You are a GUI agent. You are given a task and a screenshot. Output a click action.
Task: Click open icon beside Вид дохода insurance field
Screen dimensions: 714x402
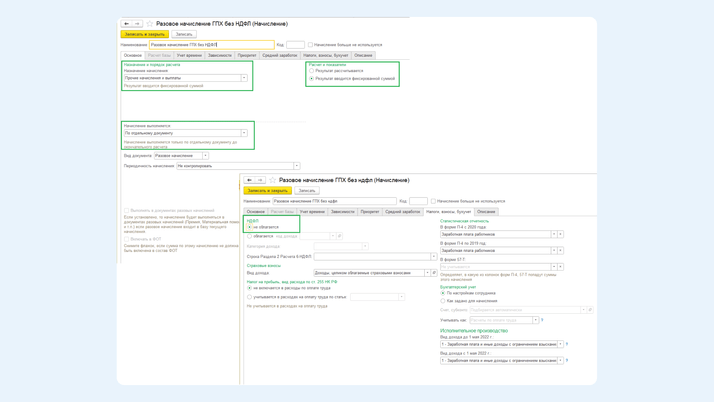click(434, 273)
